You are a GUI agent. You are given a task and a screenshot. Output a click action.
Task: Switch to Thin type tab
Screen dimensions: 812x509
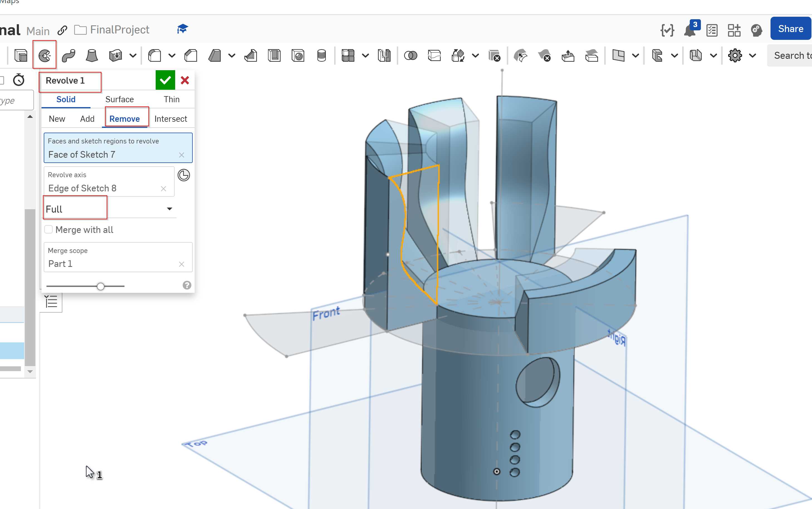tap(172, 99)
